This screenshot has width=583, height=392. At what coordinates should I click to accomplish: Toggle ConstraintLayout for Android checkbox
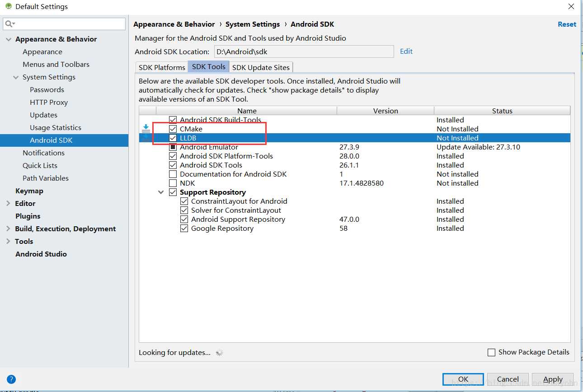click(184, 201)
